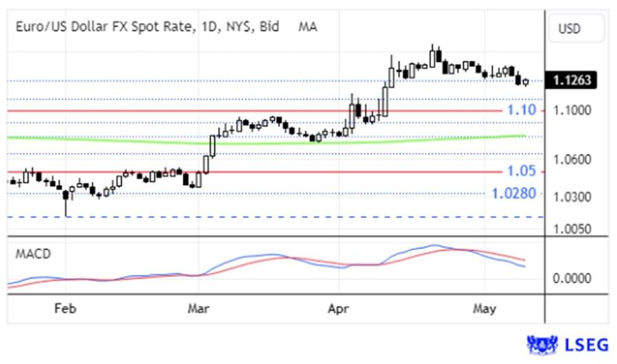Open the USD currency selector box
Viewport: 617px width, 364px height.
[577, 29]
